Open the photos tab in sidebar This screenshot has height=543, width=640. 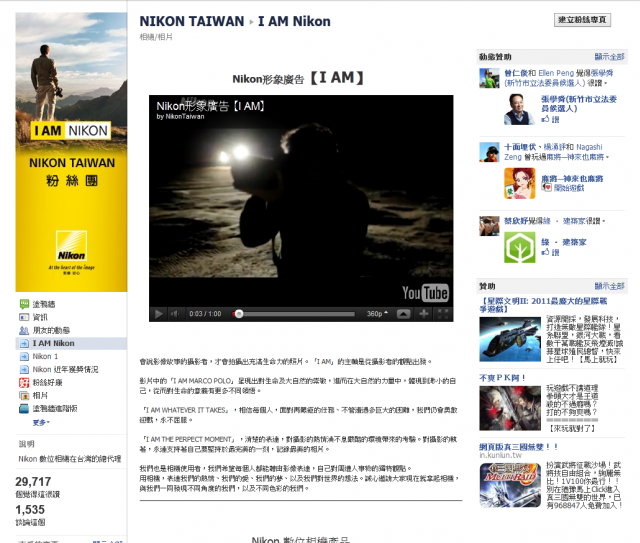[40, 395]
